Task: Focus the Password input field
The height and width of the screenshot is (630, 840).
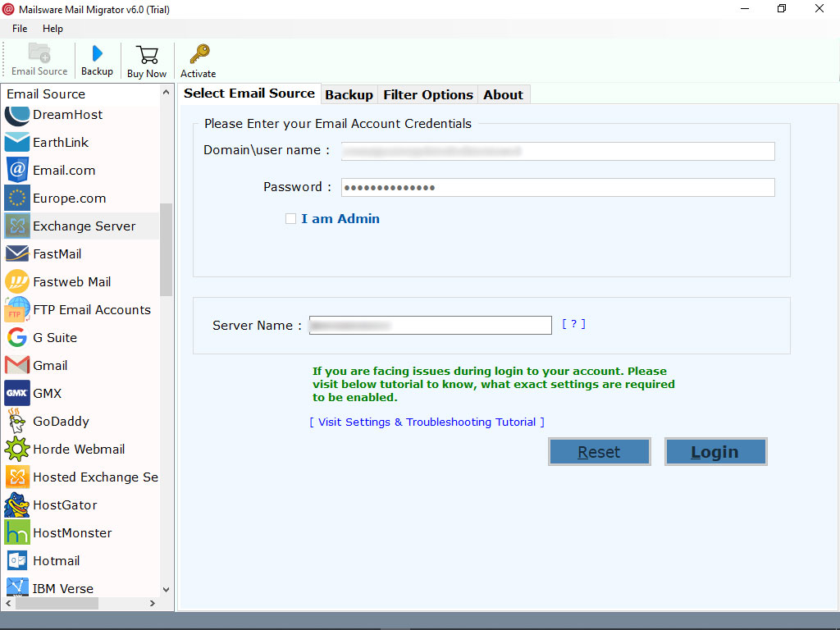Action: tap(558, 188)
